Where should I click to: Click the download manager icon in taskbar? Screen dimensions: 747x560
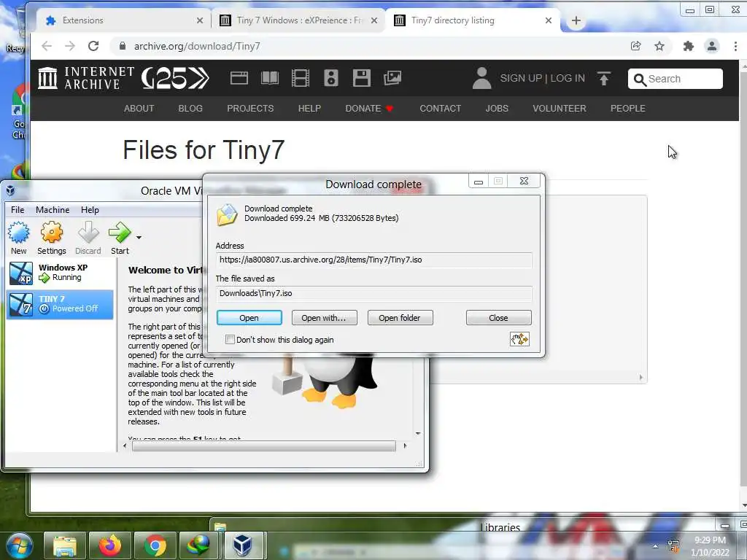[x=198, y=545]
